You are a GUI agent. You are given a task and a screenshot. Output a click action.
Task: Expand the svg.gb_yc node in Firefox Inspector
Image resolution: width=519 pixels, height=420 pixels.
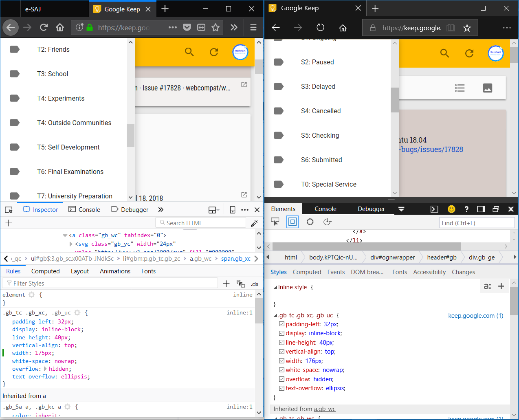click(x=70, y=244)
